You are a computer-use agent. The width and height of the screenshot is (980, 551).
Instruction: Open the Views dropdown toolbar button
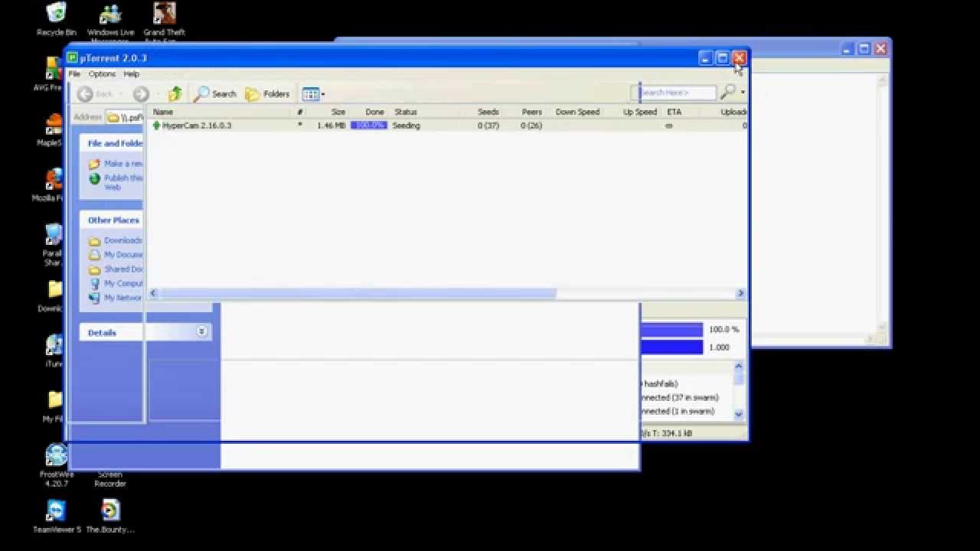click(313, 94)
